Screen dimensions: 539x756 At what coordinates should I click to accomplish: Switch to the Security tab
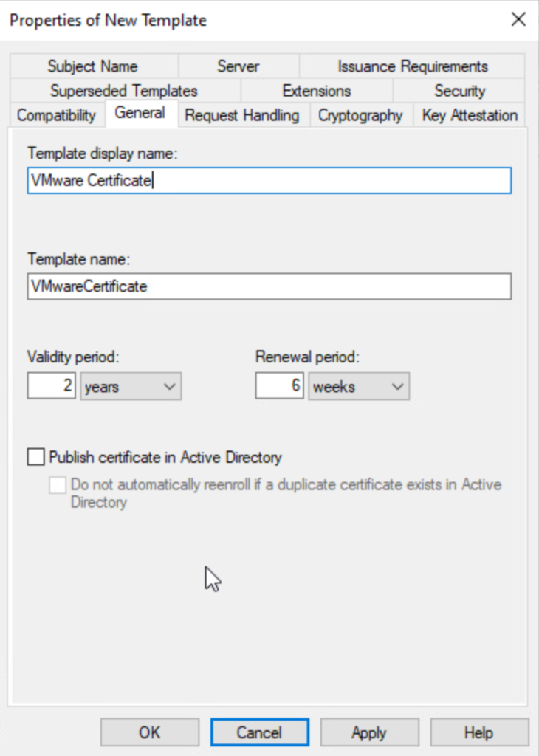pos(459,91)
